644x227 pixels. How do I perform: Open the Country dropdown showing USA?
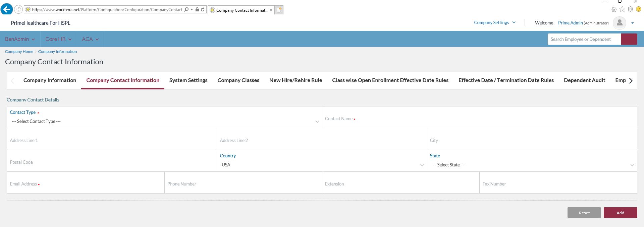click(322, 165)
